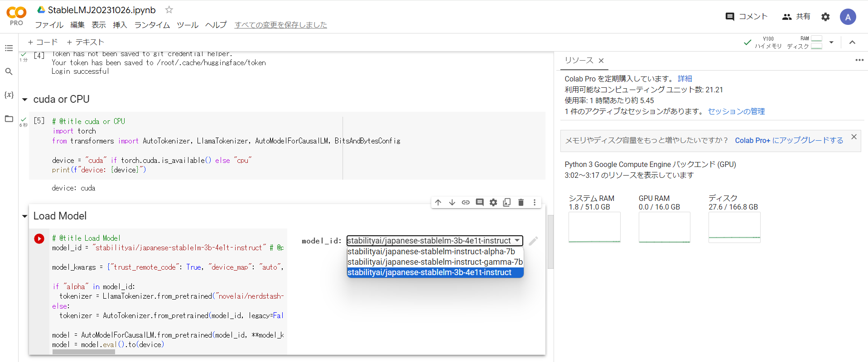Screen dimensions: 868x362
Task: Click the 'Login successful' output line
Action: point(80,71)
